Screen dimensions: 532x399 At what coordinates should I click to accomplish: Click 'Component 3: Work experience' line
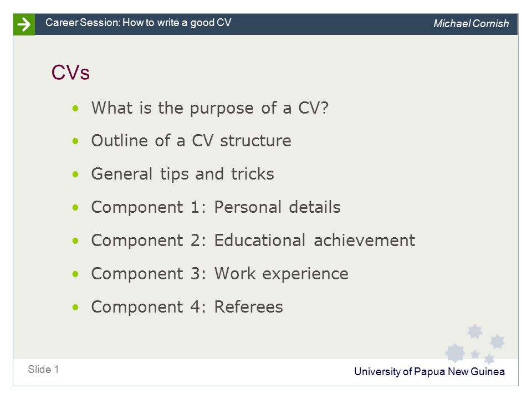coord(220,273)
